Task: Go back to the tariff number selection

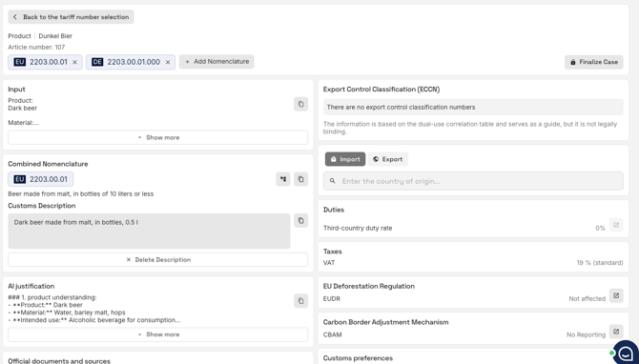Action: point(71,17)
